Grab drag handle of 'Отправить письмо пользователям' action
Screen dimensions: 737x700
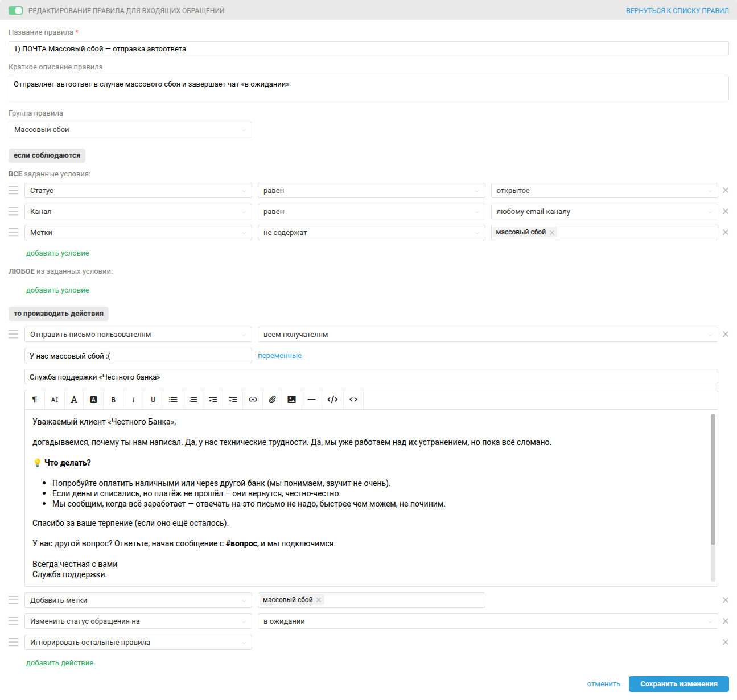14,334
